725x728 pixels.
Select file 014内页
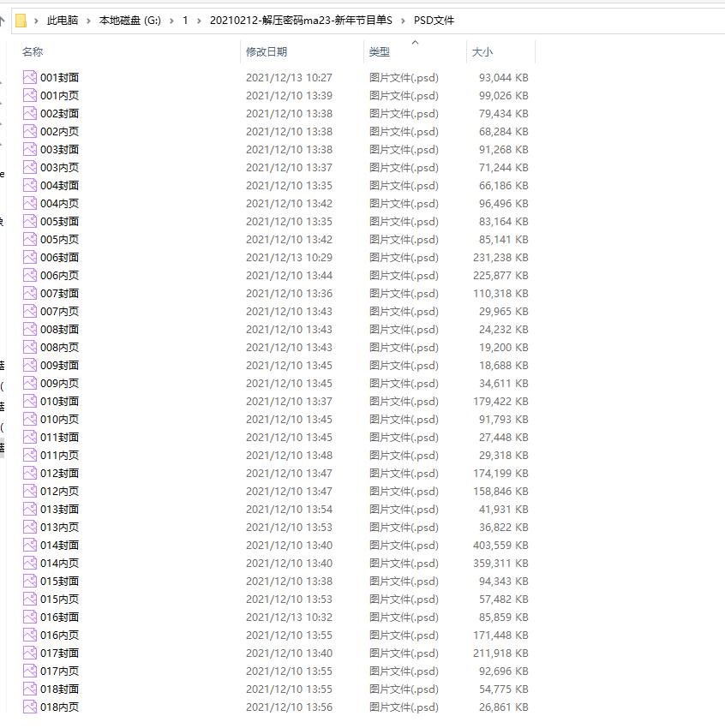[x=59, y=564]
